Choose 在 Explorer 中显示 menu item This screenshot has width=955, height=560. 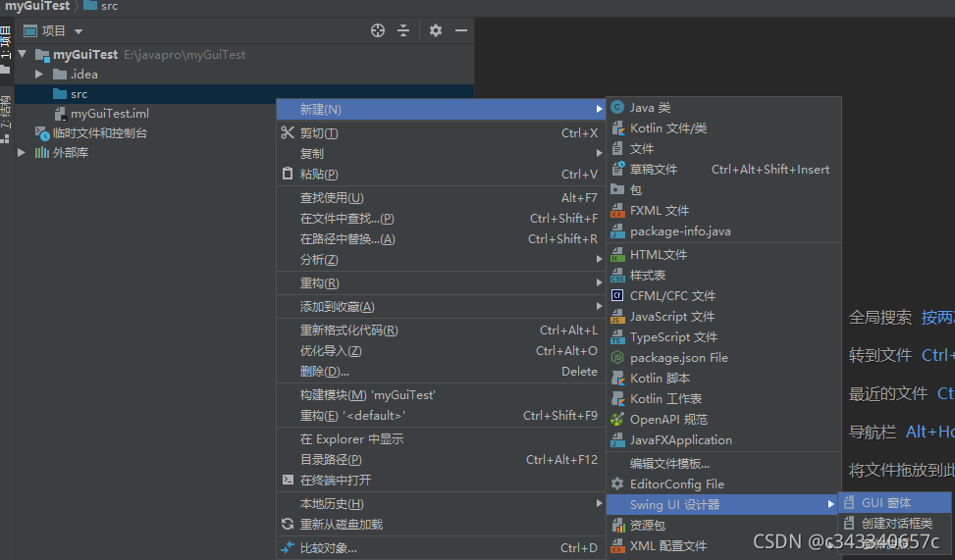click(441, 438)
